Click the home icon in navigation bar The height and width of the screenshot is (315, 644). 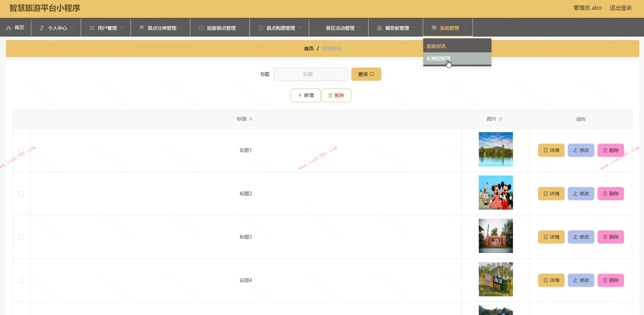tap(9, 28)
